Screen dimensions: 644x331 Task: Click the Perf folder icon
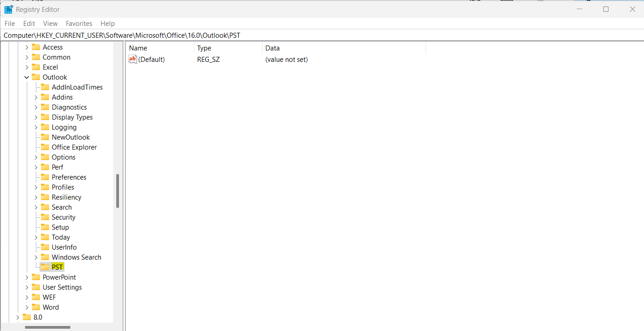[45, 167]
